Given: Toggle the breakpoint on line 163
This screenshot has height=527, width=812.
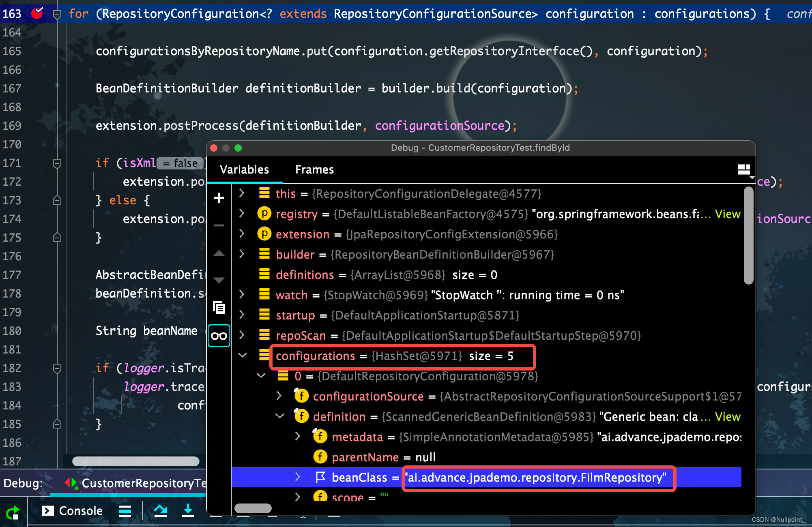Looking at the screenshot, I should coord(37,13).
